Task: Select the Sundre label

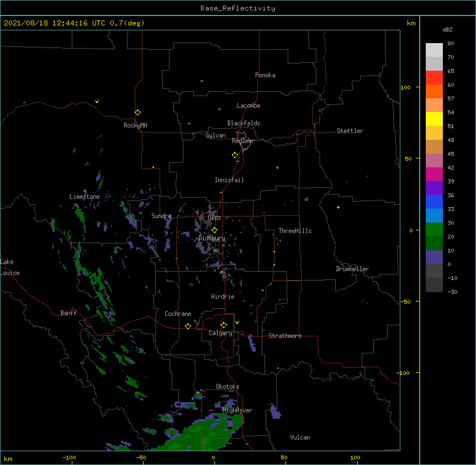Action: tap(161, 216)
